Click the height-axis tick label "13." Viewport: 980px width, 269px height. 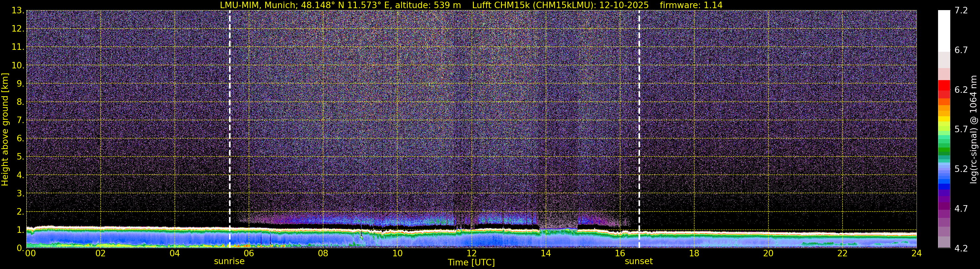click(x=18, y=11)
